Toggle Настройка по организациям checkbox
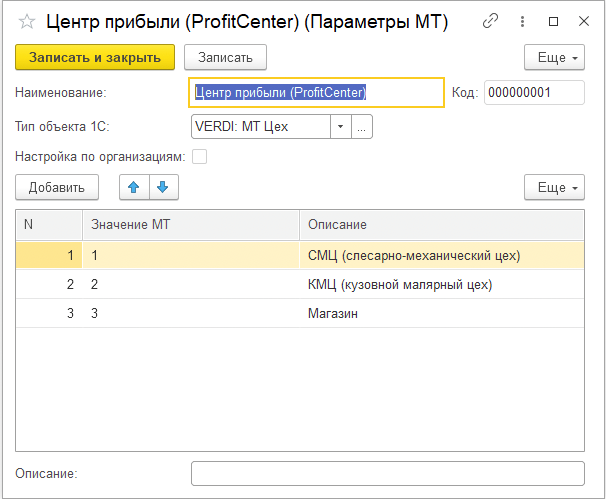Image resolution: width=606 pixels, height=499 pixels. pyautogui.click(x=199, y=156)
